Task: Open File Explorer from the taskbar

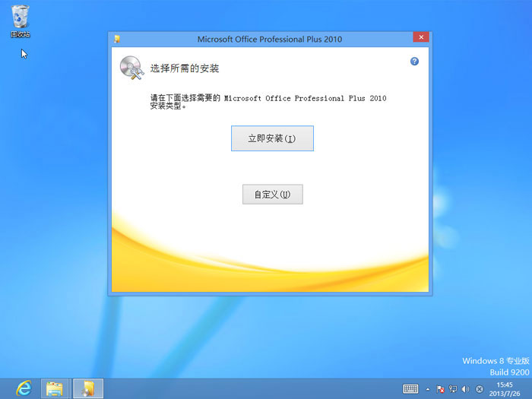Action: [55, 388]
